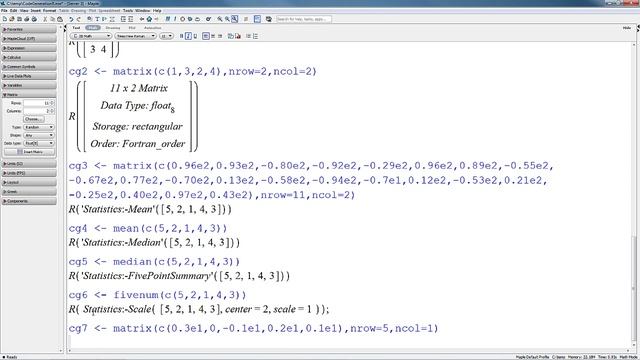Undo the last action
Viewport: 640px width, 360px height.
tap(71, 19)
